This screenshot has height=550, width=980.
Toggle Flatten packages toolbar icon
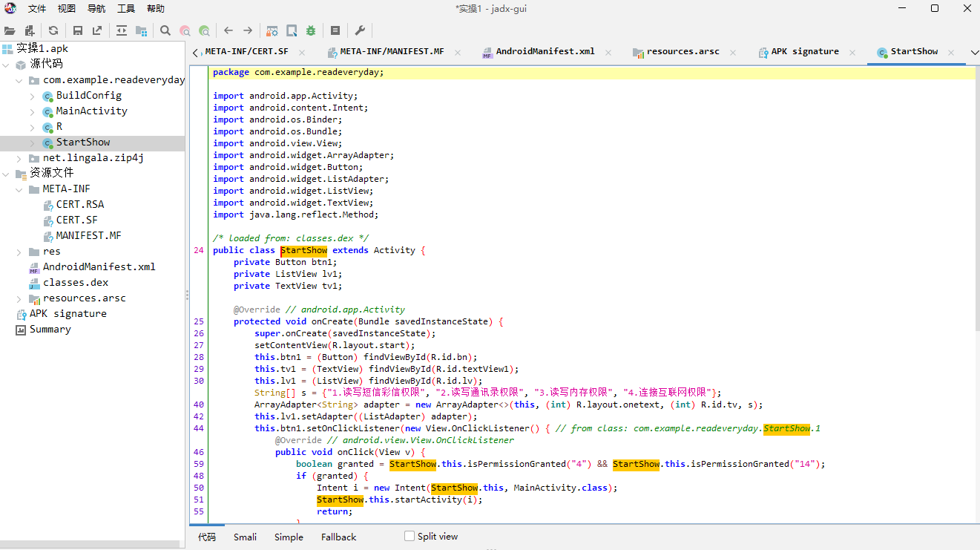pos(141,30)
